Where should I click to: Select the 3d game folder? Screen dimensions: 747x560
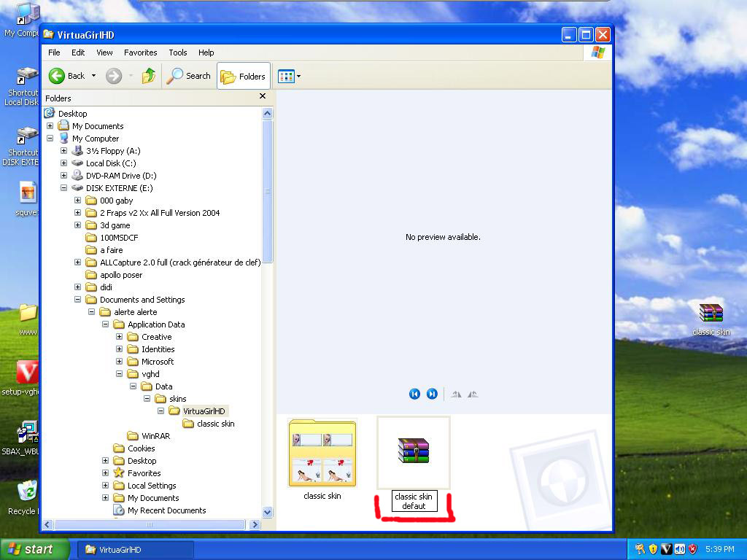115,225
